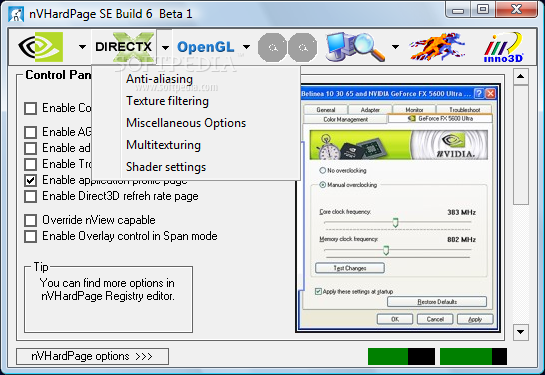The height and width of the screenshot is (375, 545).
Task: Toggle the Enable Co... checkbox
Action: tap(31, 108)
